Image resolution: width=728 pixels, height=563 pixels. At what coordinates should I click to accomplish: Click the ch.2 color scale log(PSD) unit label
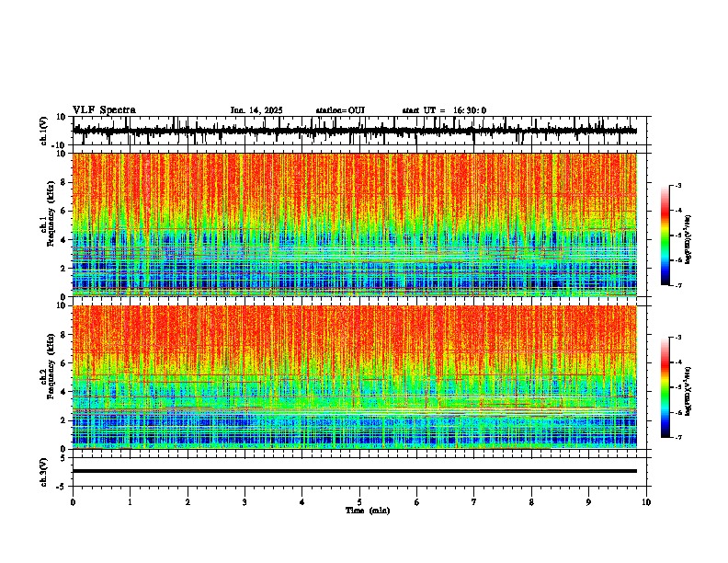click(x=688, y=392)
